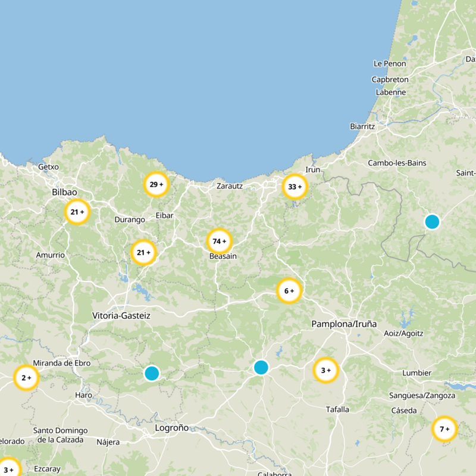Click the Pamplona/Iruña label
The width and height of the screenshot is (476, 476).
point(344,324)
